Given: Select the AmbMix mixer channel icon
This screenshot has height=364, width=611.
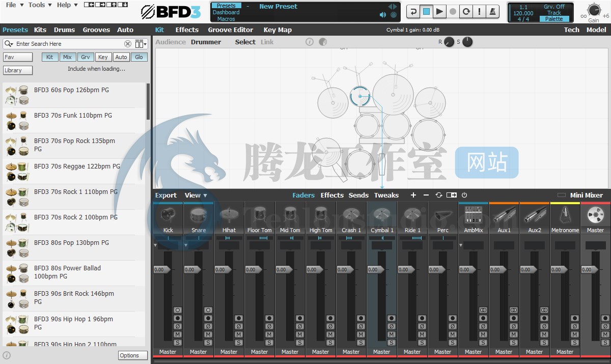Looking at the screenshot, I should pos(474,215).
